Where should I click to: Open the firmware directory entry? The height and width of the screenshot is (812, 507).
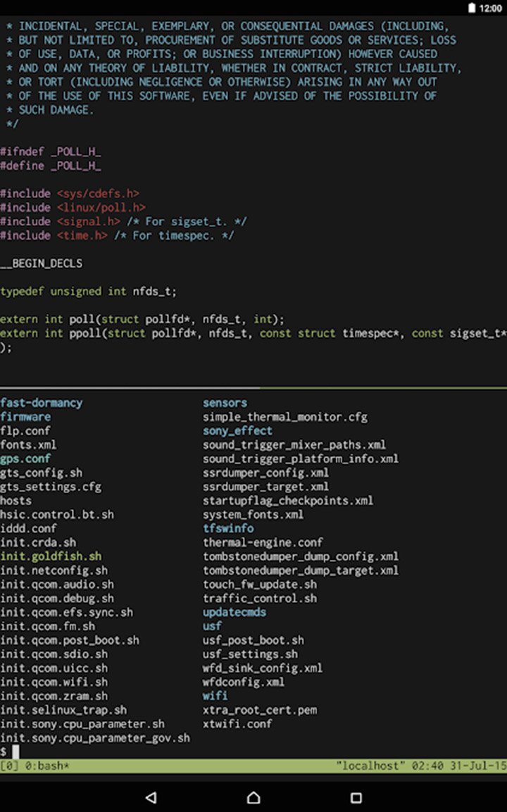26,416
